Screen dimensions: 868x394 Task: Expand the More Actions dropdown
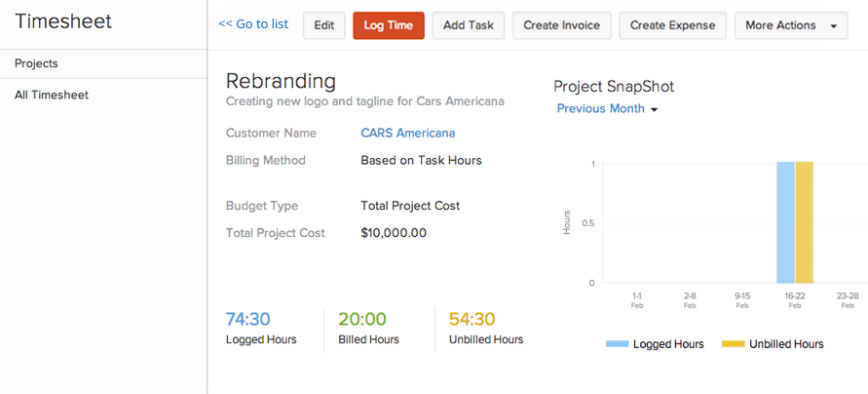coord(790,25)
